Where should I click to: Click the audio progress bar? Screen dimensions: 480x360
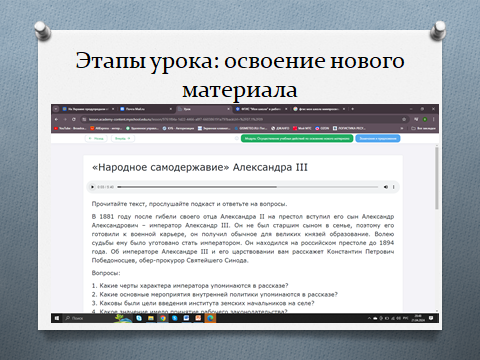tap(248, 187)
